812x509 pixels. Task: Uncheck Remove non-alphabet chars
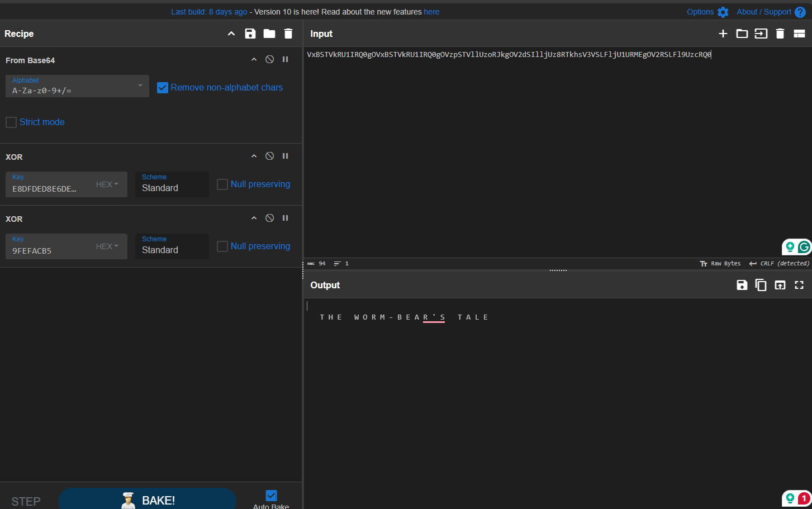(x=163, y=88)
